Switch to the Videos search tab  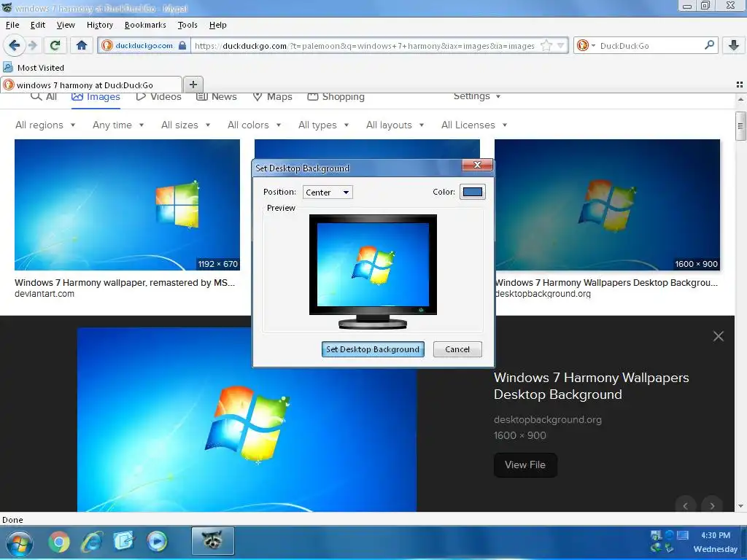(x=158, y=97)
